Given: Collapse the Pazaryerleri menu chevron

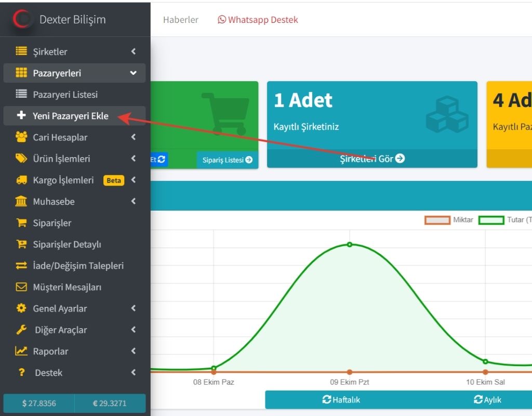Looking at the screenshot, I should [134, 73].
